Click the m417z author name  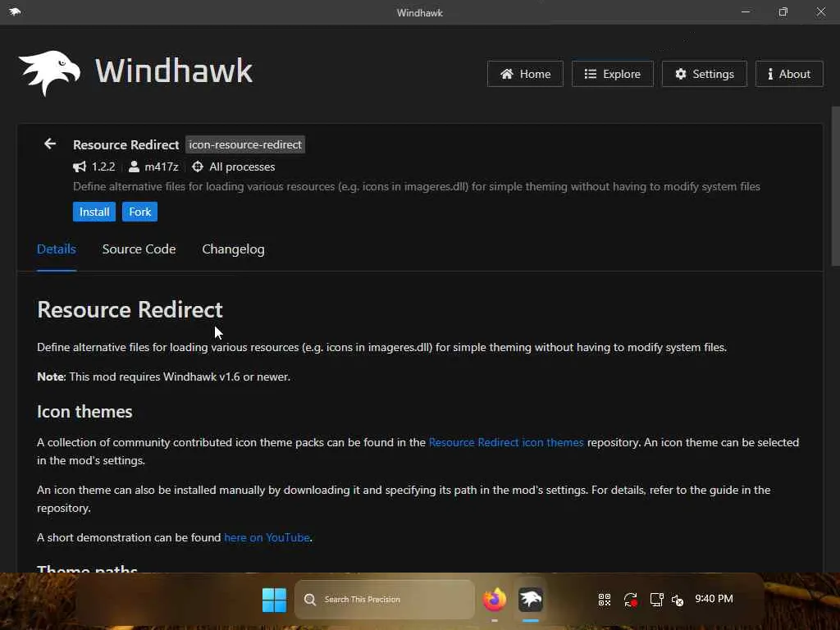(162, 167)
